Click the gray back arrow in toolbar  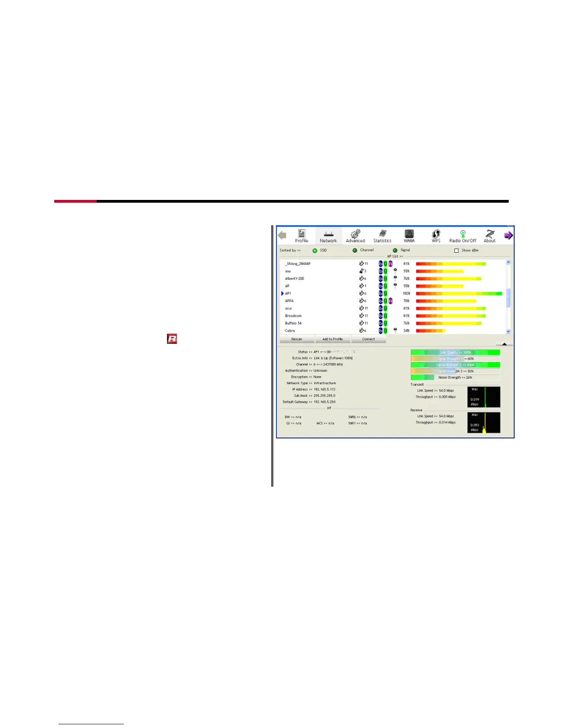click(x=282, y=235)
